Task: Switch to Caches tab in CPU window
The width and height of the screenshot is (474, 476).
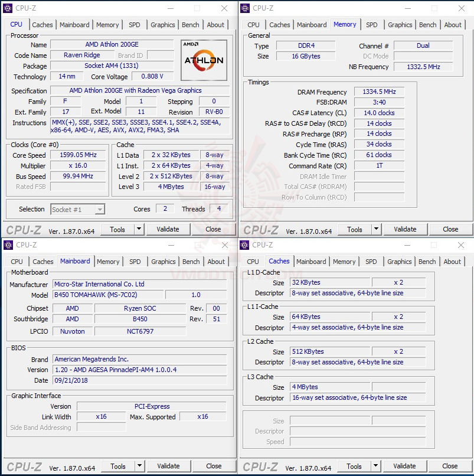Action: tap(42, 25)
